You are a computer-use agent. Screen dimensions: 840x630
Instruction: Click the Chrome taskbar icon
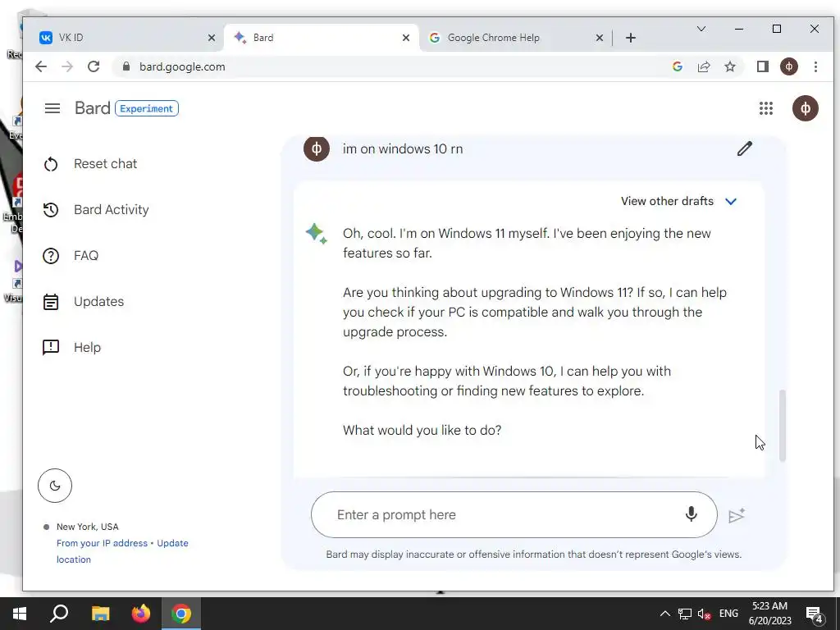(x=181, y=614)
